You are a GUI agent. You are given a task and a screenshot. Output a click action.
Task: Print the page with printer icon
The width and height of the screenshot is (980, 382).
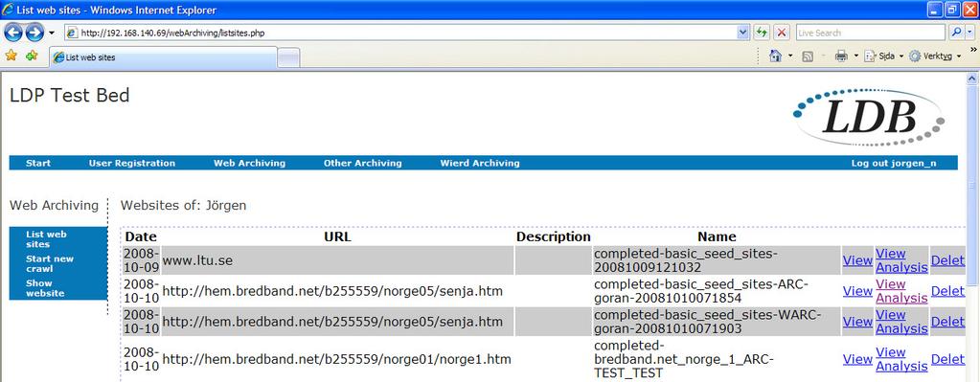pyautogui.click(x=841, y=56)
